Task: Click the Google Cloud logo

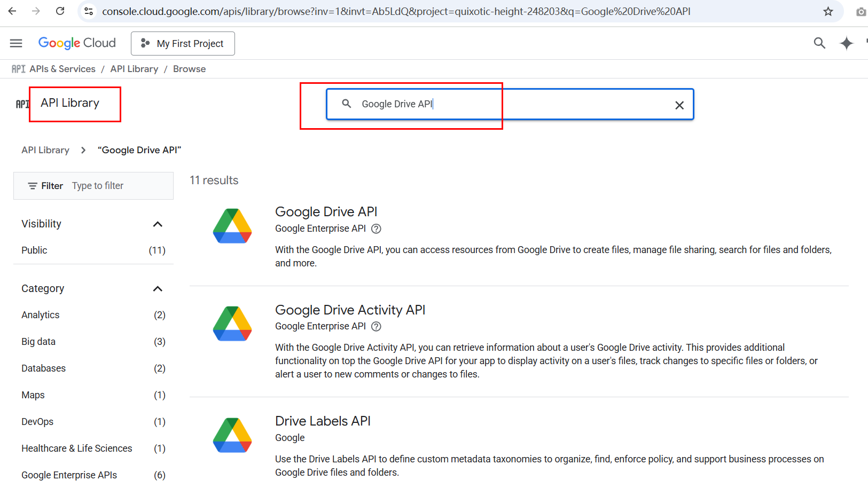Action: tap(77, 43)
